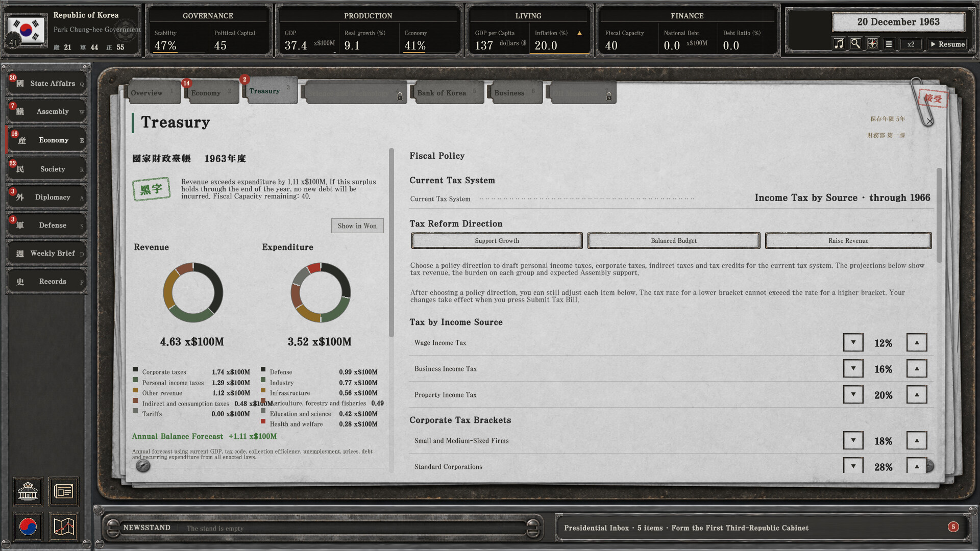Click the magnifying glass search icon
Screen dimensions: 980x551
855,44
